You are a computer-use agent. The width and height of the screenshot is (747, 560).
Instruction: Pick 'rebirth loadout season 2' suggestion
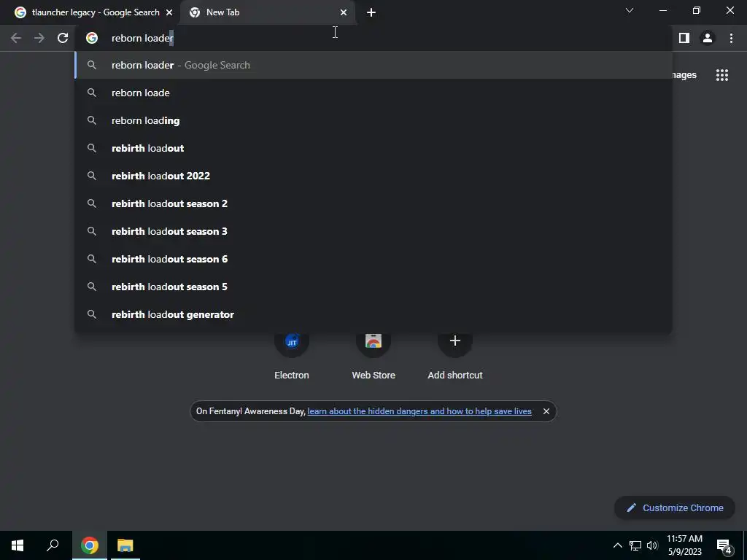coord(373,203)
